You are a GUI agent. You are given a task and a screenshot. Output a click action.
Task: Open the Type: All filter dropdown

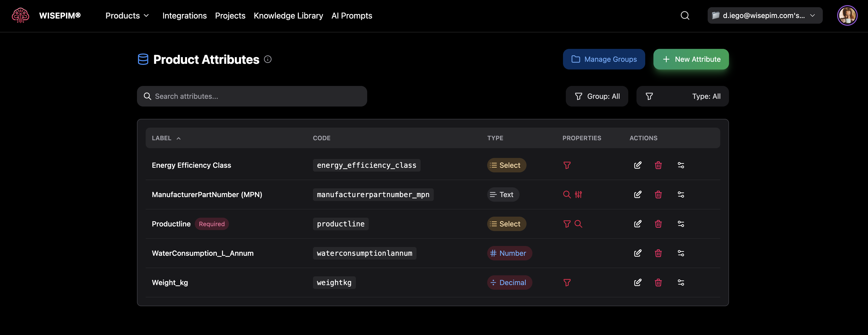682,96
